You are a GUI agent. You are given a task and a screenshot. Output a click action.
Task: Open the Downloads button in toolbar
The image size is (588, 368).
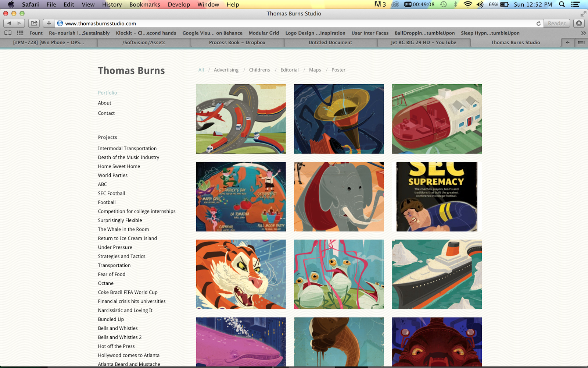pos(579,23)
